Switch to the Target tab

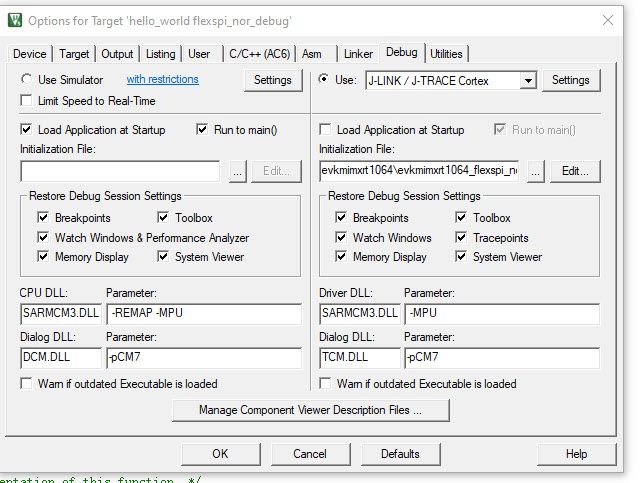74,54
